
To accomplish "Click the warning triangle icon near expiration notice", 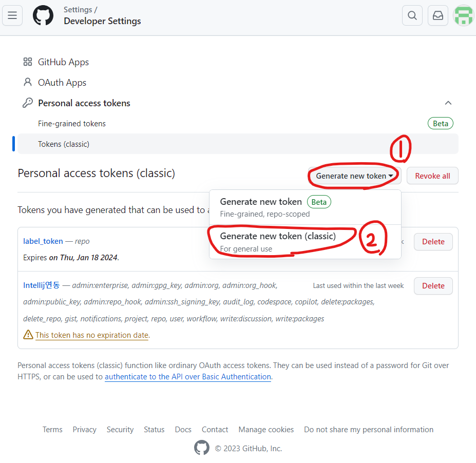I will pos(28,335).
